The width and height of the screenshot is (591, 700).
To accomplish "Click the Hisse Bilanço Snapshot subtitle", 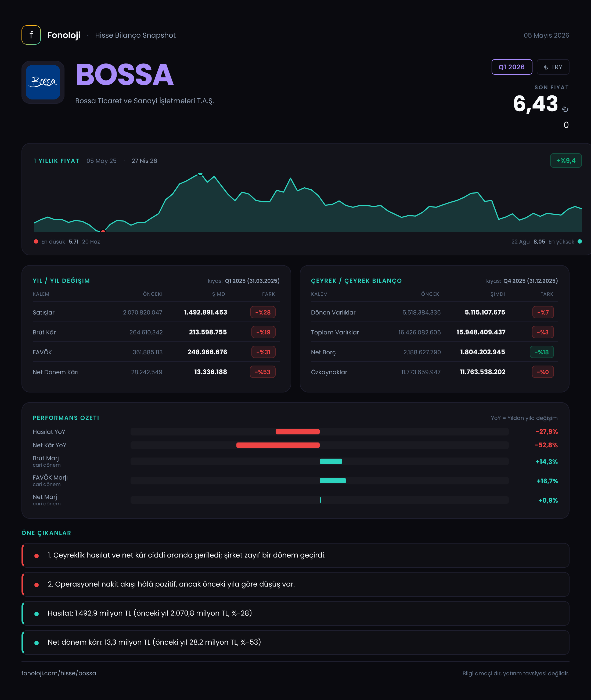I will coord(135,35).
